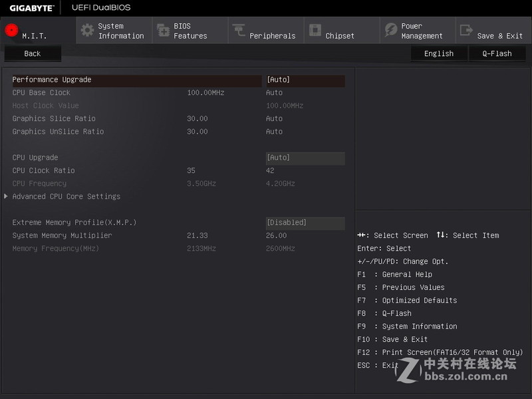532x399 pixels.
Task: Click the BIOS Features chip icon
Action: tap(164, 30)
